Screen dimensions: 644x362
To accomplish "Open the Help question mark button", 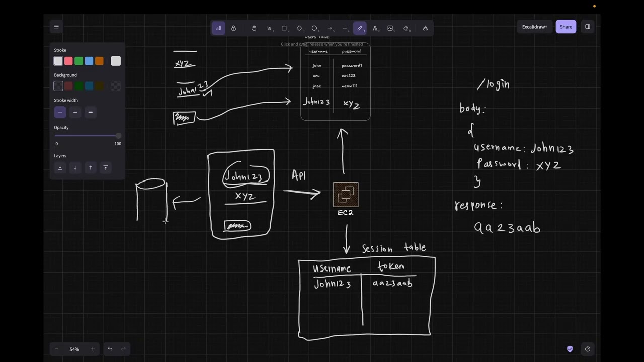I will (587, 349).
